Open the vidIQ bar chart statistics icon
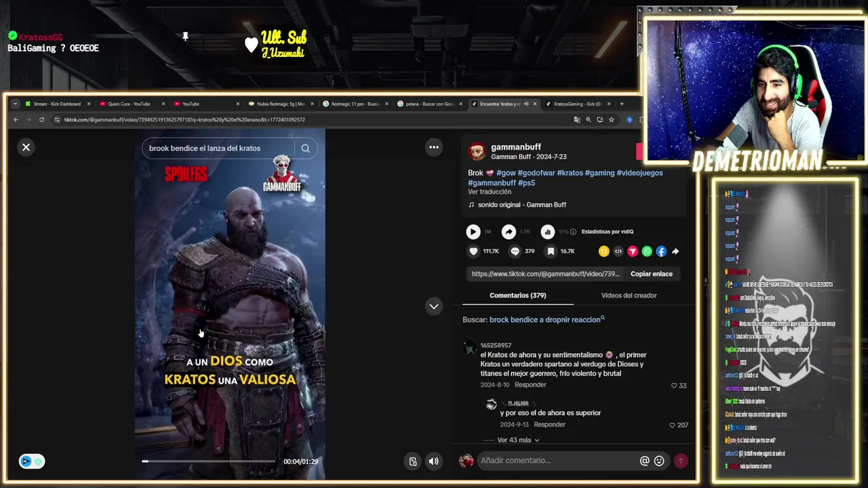Image resolution: width=868 pixels, height=488 pixels. point(547,232)
